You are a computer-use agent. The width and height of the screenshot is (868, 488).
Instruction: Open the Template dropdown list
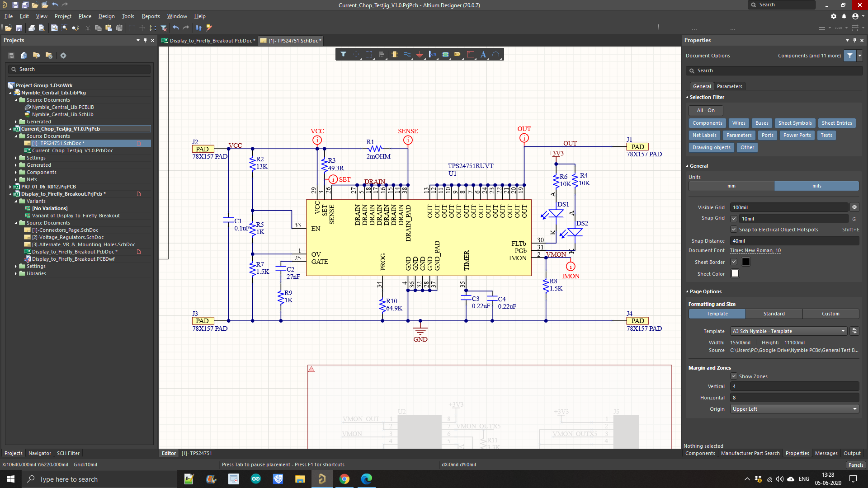(789, 331)
